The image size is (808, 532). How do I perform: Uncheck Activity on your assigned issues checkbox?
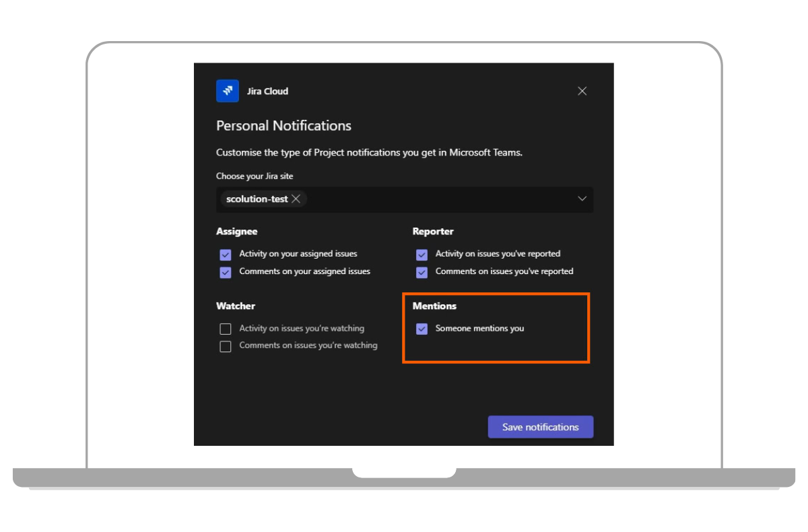coord(226,255)
